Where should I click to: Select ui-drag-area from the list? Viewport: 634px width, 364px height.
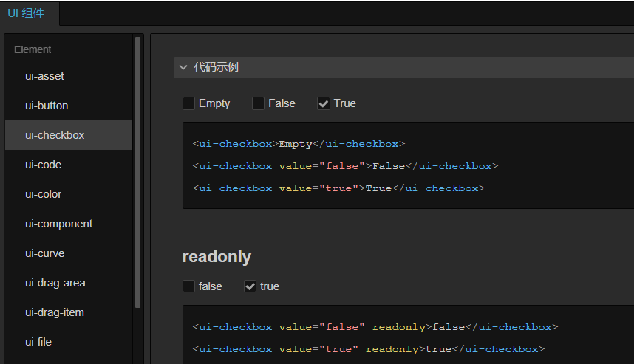tap(55, 283)
